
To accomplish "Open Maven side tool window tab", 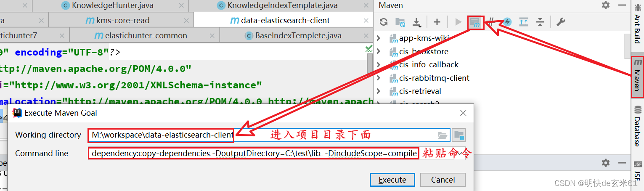I will 637,77.
